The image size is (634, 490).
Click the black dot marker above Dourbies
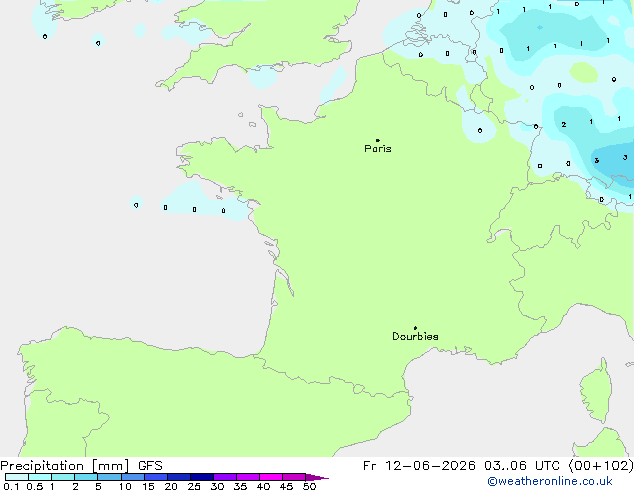(x=415, y=328)
